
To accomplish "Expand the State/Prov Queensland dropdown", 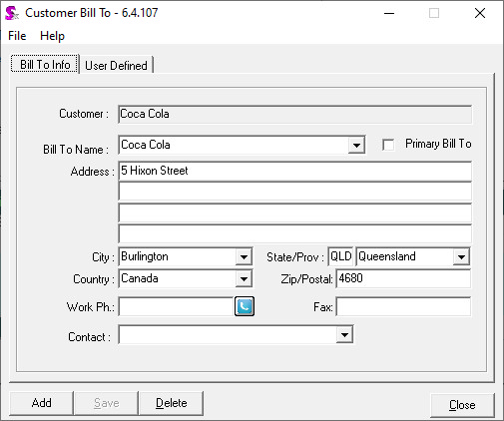I will [x=461, y=256].
